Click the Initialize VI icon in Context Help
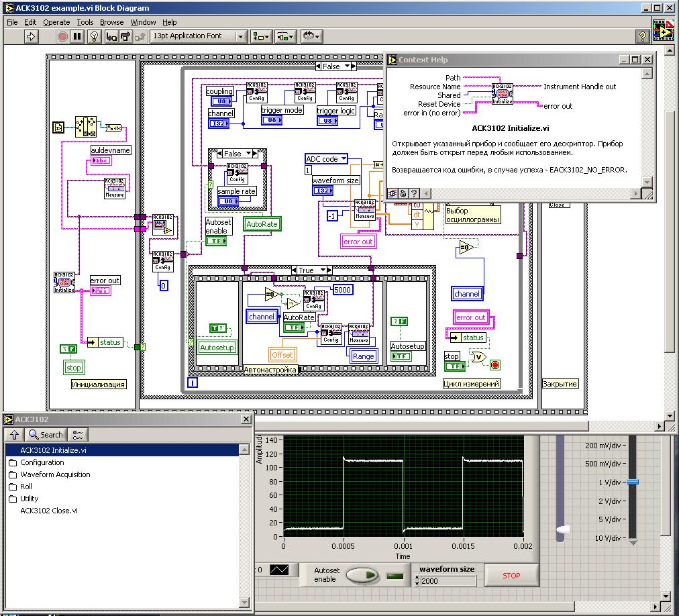The width and height of the screenshot is (679, 616). point(502,94)
